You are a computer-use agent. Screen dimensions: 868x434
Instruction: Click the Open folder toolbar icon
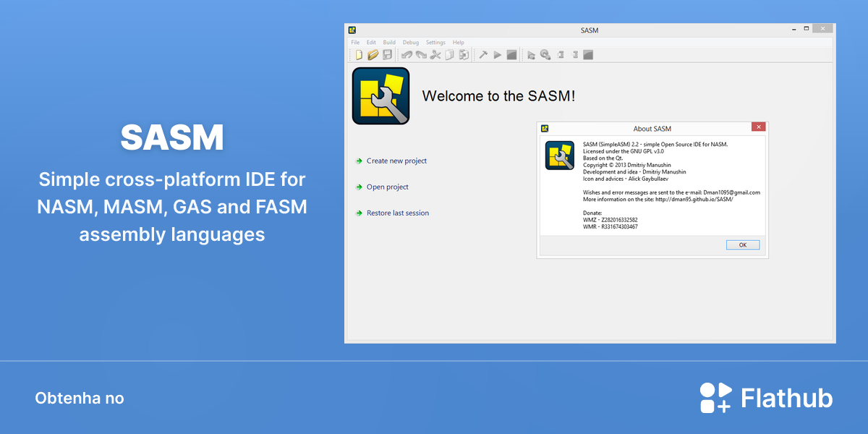coord(373,54)
